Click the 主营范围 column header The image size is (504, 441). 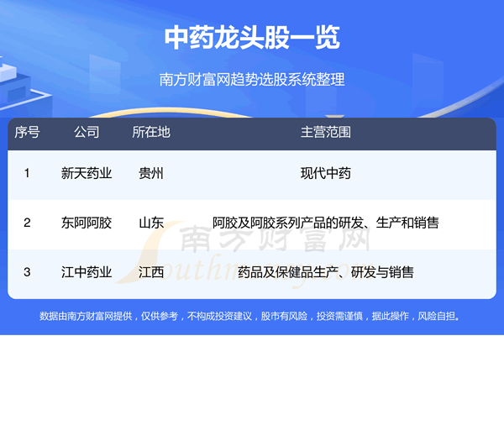pyautogui.click(x=326, y=132)
